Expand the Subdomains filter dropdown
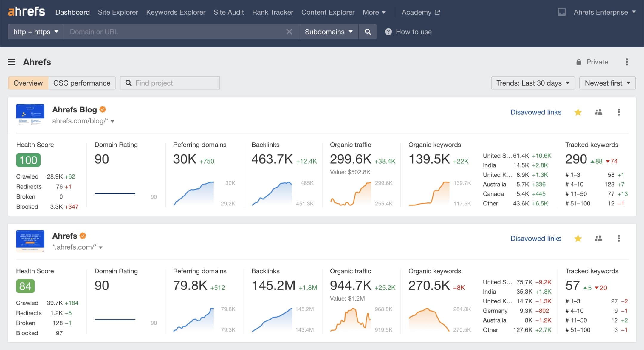The width and height of the screenshot is (644, 350). (329, 32)
